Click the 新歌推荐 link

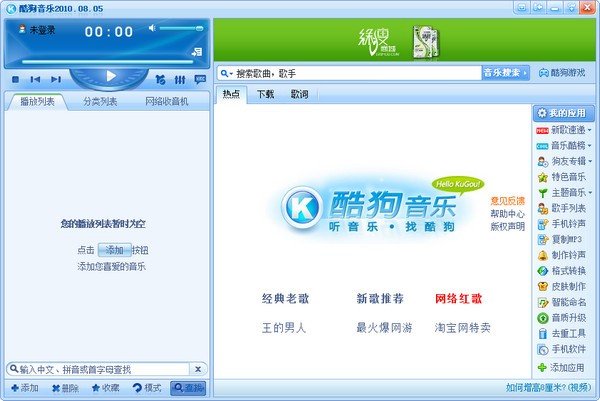[x=380, y=298]
